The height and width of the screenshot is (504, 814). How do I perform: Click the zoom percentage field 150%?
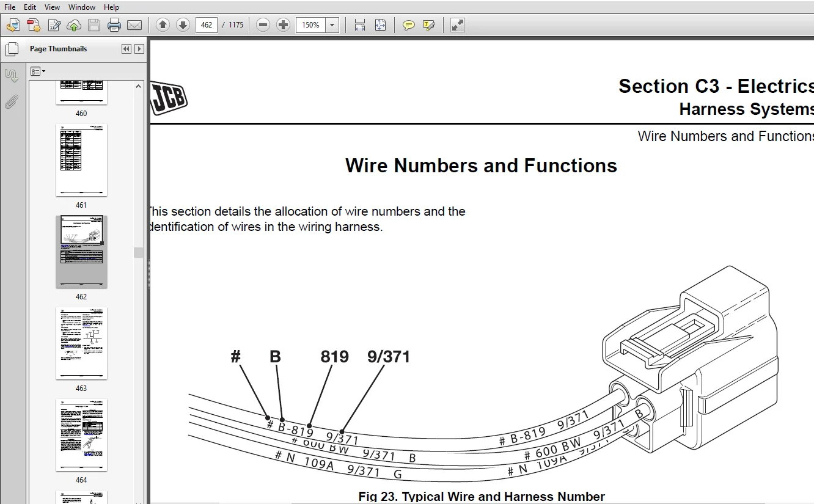(x=311, y=25)
